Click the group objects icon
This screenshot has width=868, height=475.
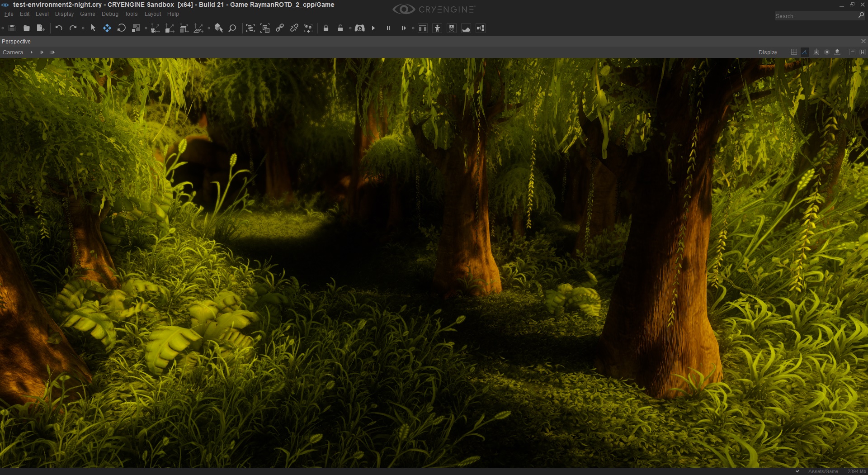coord(250,28)
